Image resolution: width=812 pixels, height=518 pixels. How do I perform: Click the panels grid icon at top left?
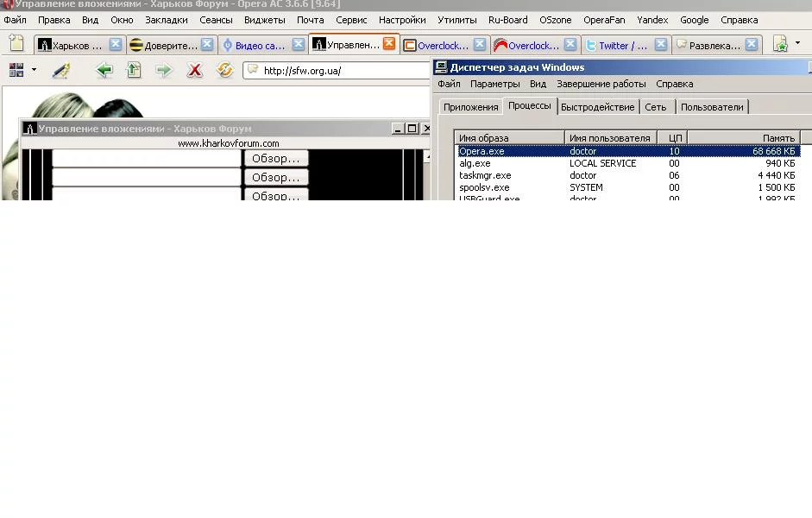[17, 69]
